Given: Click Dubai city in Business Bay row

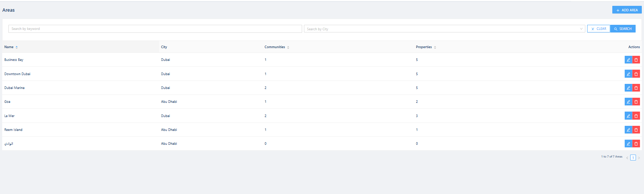Looking at the screenshot, I should 165,60.
